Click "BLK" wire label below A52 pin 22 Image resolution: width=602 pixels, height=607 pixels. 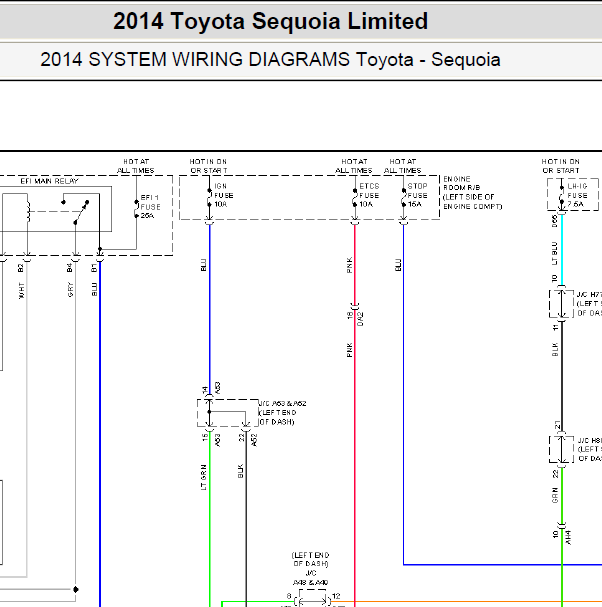[x=240, y=471]
